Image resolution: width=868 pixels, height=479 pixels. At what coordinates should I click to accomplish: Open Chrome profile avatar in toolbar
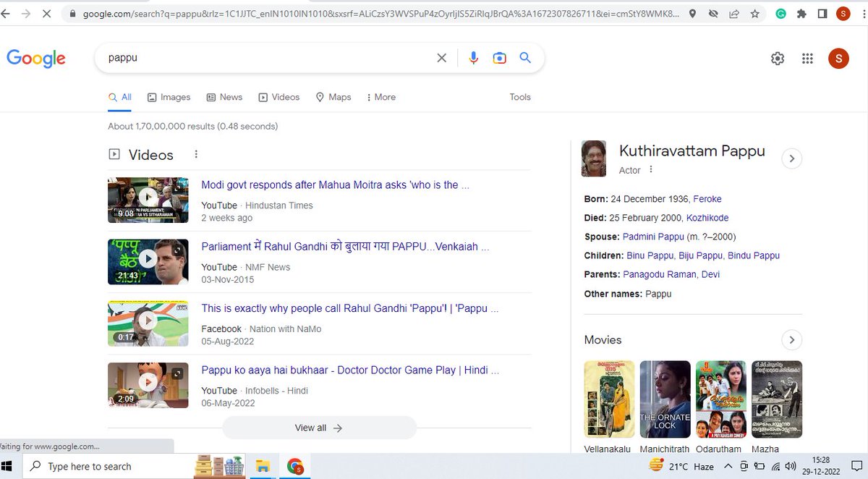tap(843, 14)
